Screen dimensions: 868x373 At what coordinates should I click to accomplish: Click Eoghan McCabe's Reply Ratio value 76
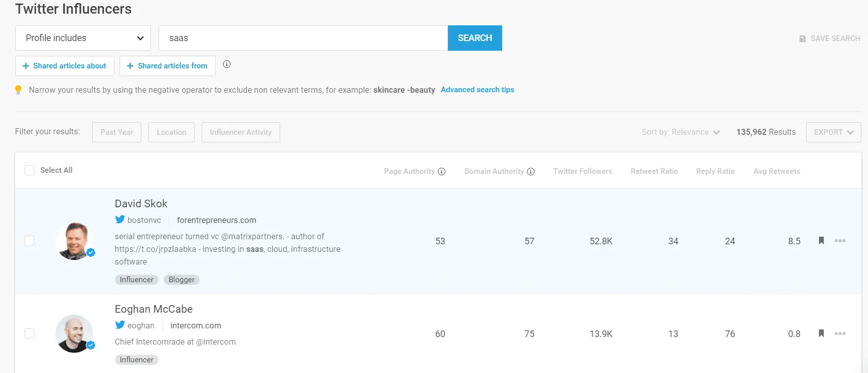coord(730,334)
